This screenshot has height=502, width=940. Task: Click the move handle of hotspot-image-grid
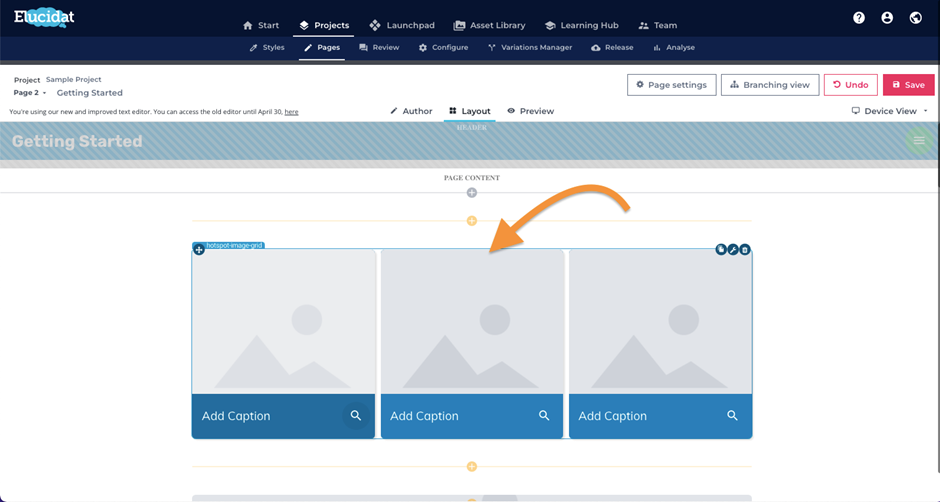(199, 250)
